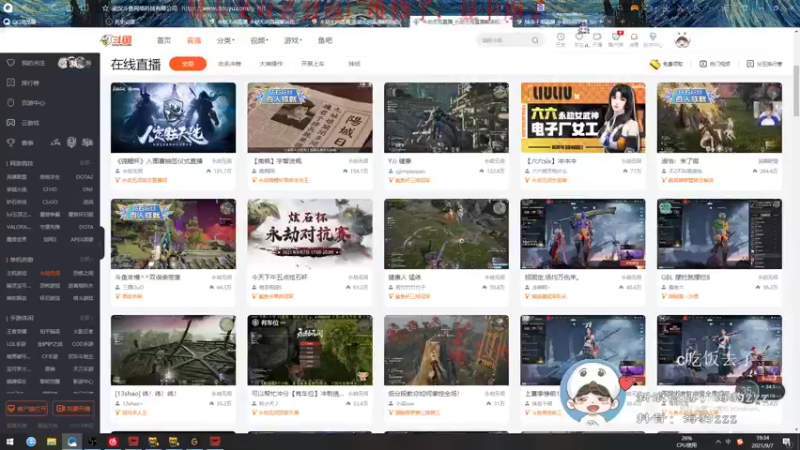Open the 炫石杯 永劫对抗赛 thumbnail
Viewport: 800px width, 450px height.
click(x=310, y=234)
